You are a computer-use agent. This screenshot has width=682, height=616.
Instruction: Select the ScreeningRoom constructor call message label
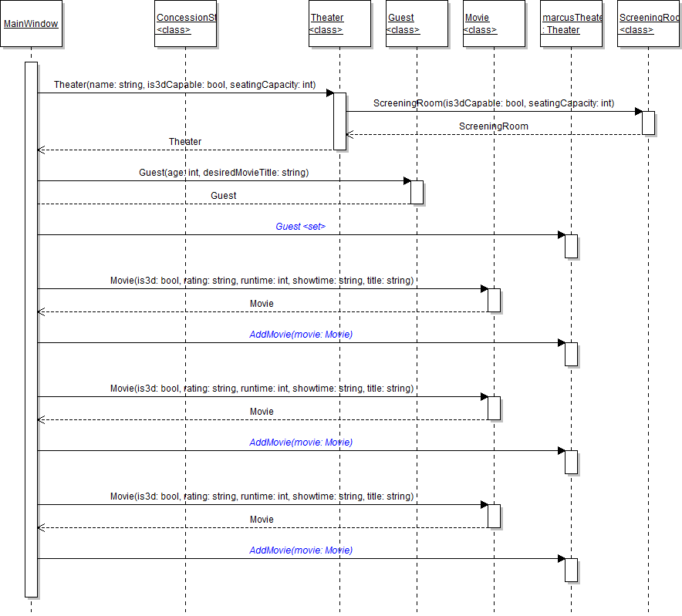click(x=494, y=103)
